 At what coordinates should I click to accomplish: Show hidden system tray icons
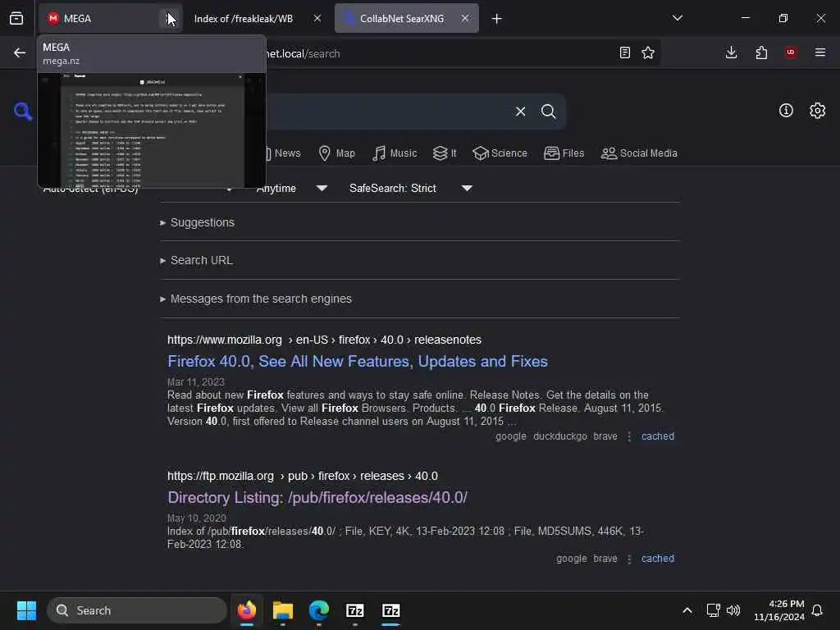687,610
